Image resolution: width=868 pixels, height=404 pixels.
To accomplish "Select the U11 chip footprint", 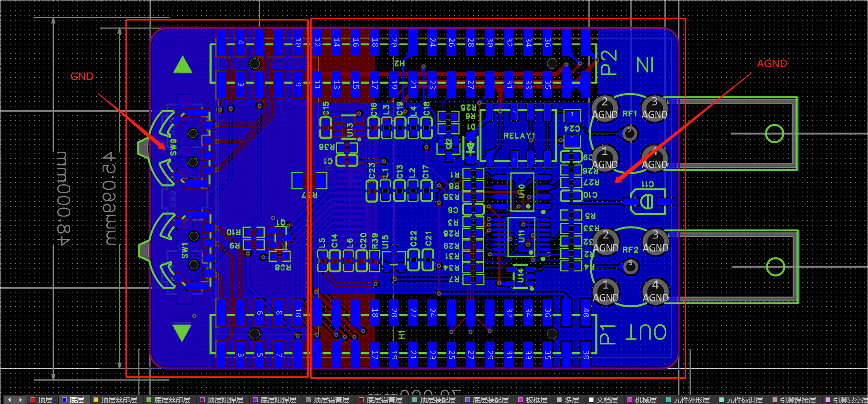I will tap(522, 237).
